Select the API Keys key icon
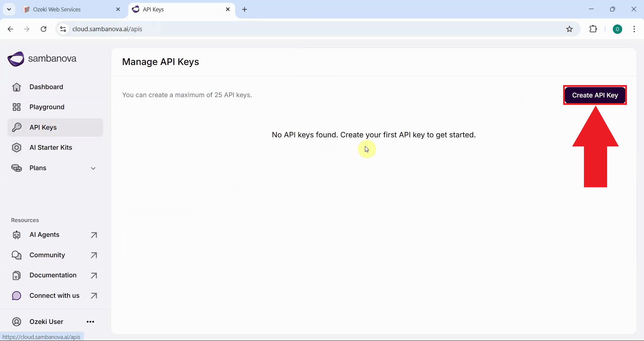Viewport: 644px width, 341px height. click(x=16, y=127)
